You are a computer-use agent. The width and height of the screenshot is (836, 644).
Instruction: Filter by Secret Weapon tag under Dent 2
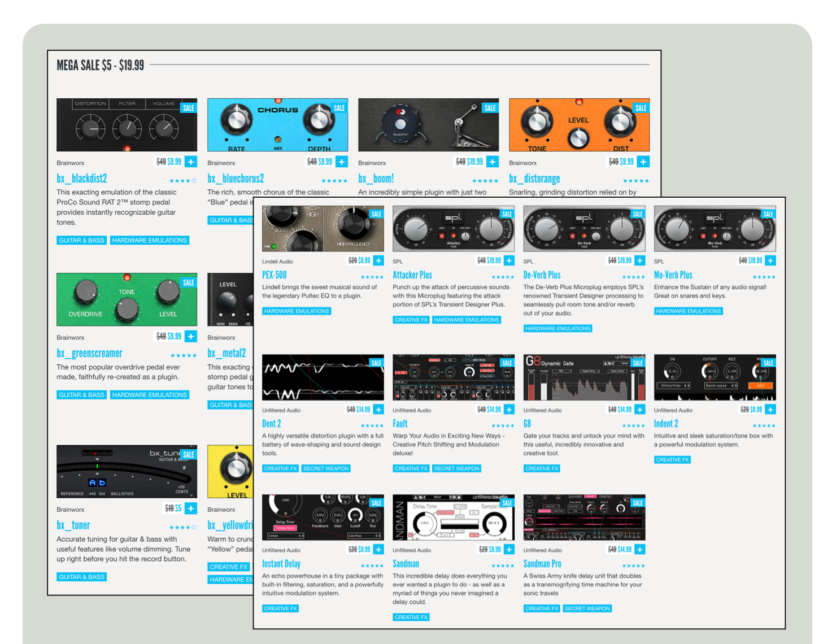pos(326,468)
